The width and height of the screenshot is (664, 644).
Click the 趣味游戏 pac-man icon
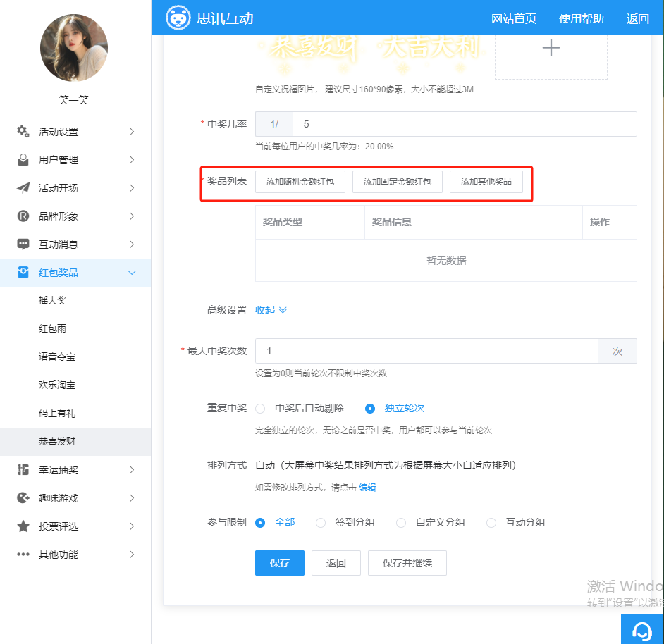pyautogui.click(x=23, y=498)
